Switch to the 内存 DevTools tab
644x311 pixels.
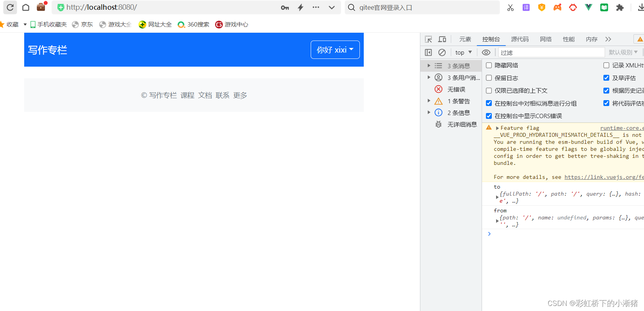coord(592,39)
